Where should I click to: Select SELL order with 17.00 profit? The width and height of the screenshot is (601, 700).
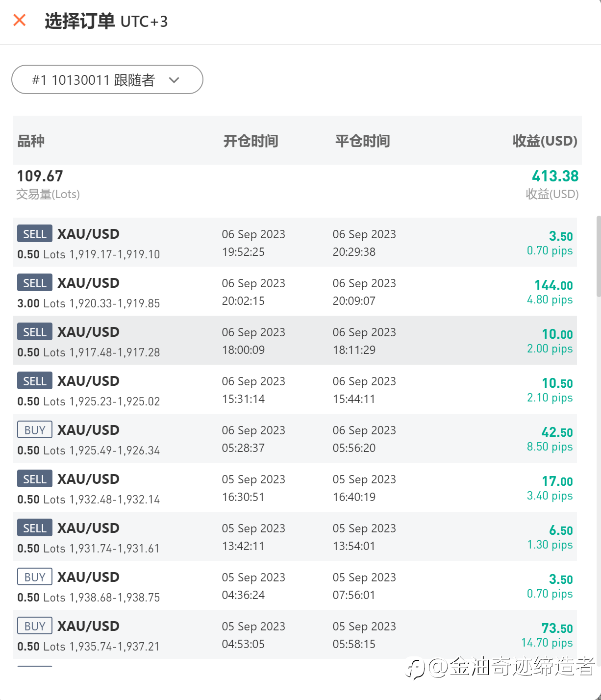coord(295,487)
